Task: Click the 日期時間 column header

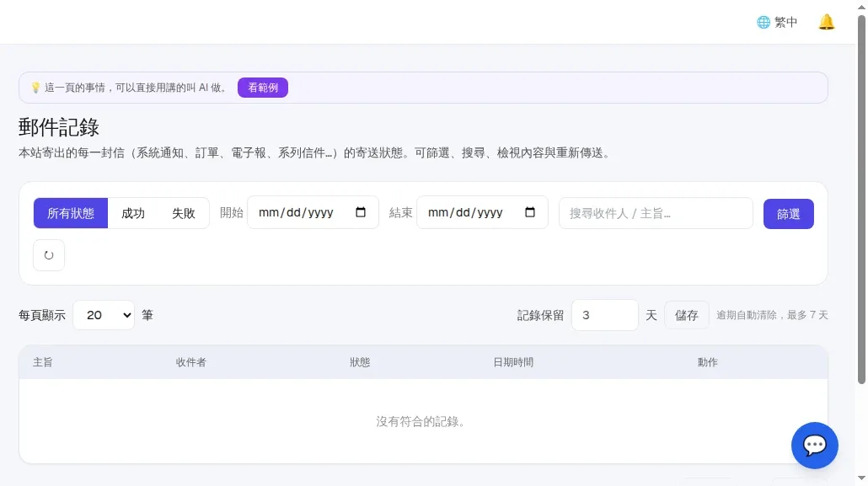Action: 513,362
